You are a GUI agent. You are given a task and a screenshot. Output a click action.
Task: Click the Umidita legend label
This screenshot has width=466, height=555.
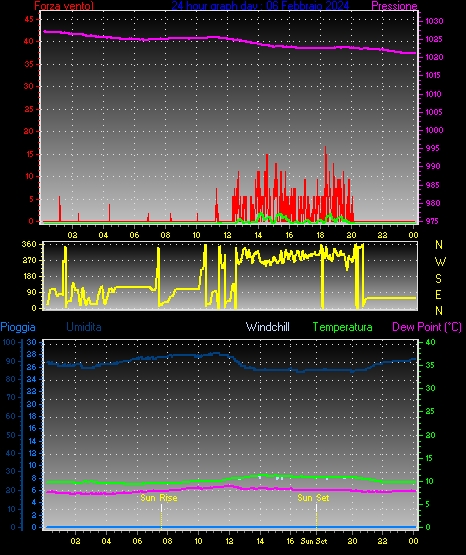(84, 327)
